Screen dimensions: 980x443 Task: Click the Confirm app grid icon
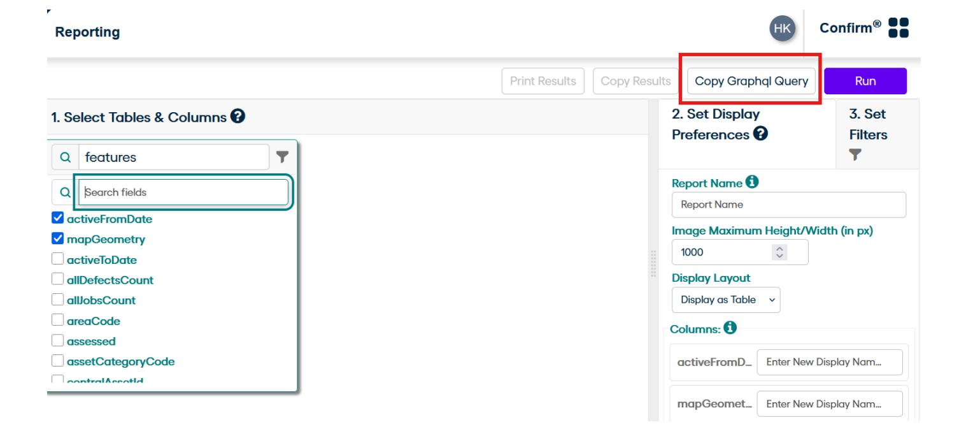[898, 28]
